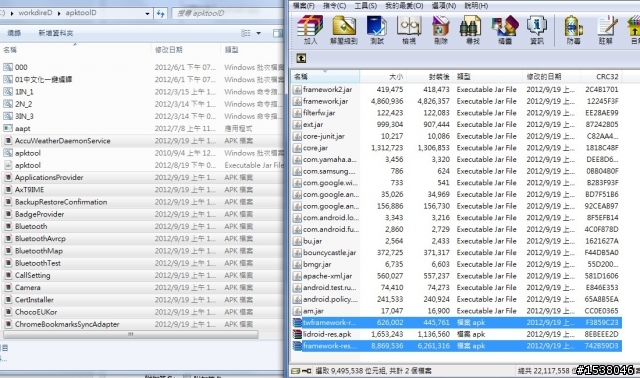Sort Explorer list by 修改日期 column

186,49
